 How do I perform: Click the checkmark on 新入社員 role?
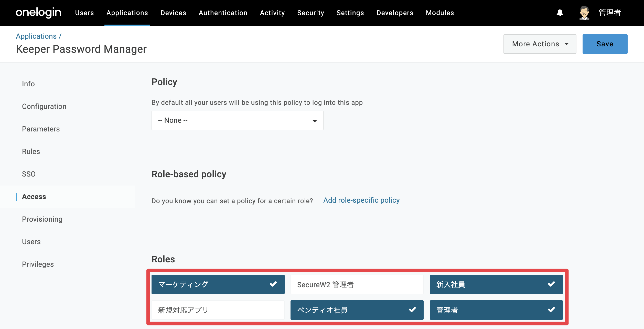pos(551,284)
